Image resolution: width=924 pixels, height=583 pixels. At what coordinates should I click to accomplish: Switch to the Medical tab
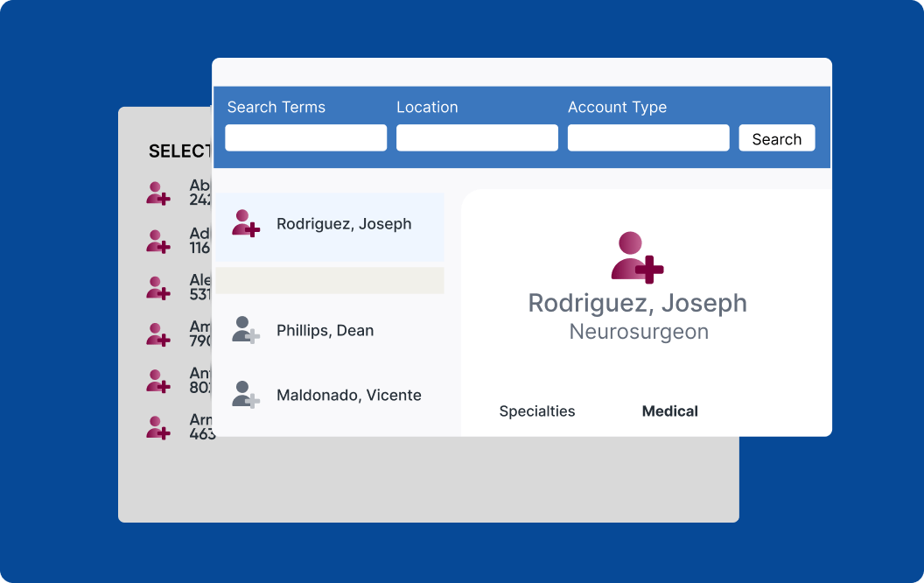[669, 411]
